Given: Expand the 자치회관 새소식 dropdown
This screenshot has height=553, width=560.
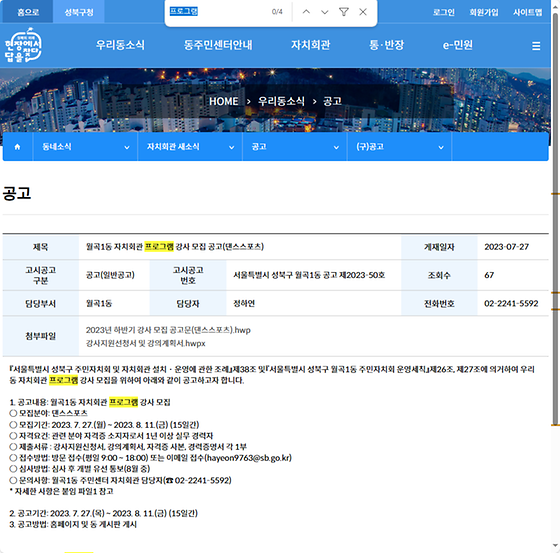Looking at the screenshot, I should click(x=190, y=147).
